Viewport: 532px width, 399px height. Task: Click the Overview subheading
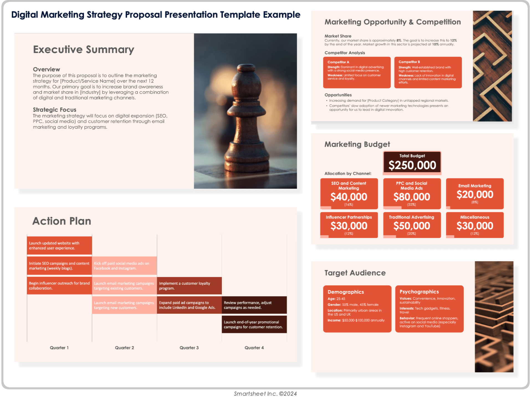46,69
